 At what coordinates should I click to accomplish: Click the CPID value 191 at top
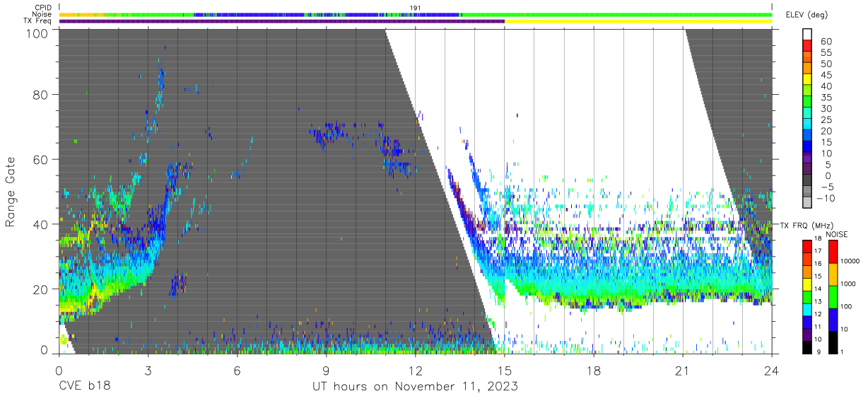coord(415,7)
